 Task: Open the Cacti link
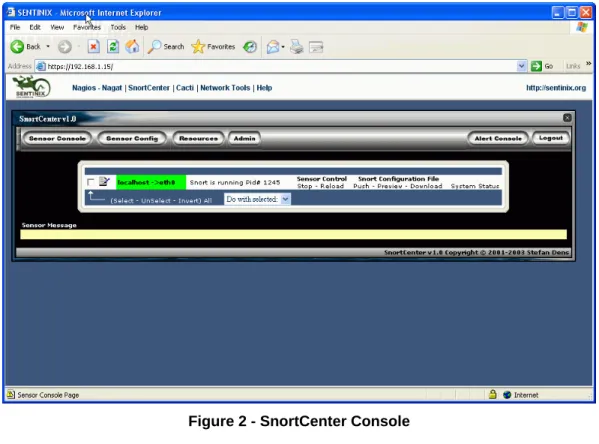click(x=185, y=88)
